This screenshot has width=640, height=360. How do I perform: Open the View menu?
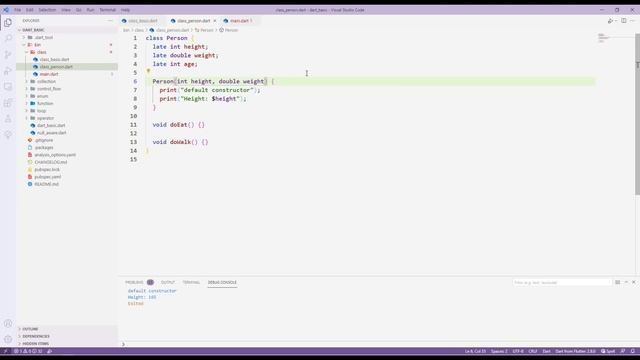(66, 10)
